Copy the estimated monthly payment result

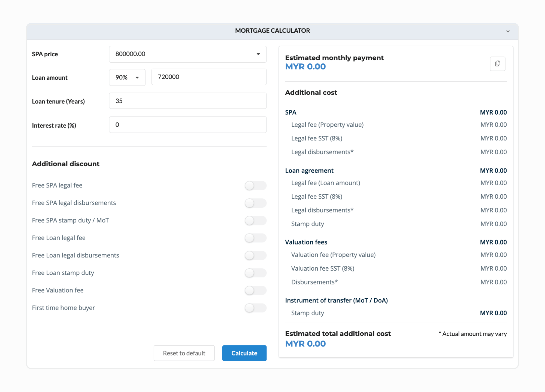tap(497, 64)
